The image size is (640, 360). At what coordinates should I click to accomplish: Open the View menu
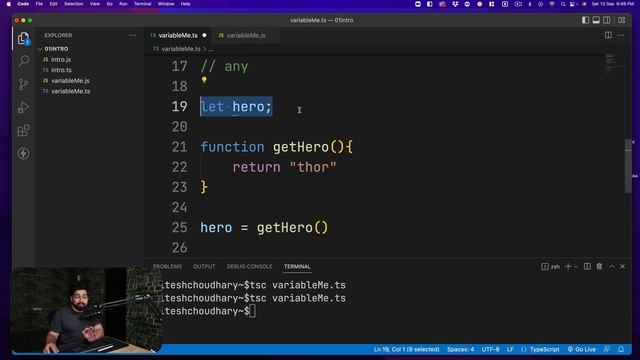(95, 4)
